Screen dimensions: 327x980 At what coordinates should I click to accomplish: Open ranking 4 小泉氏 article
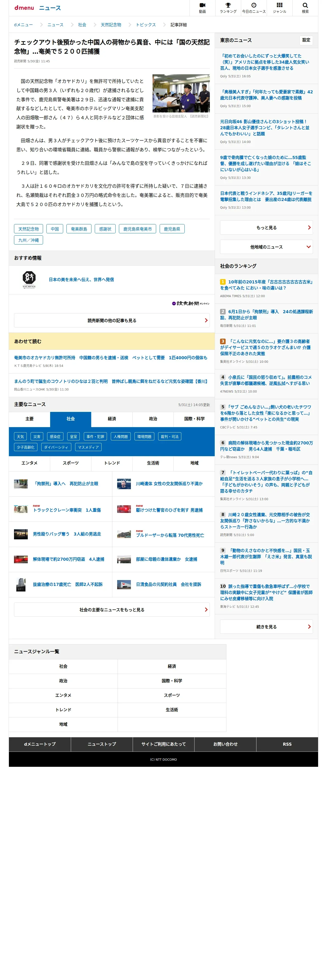coord(266,380)
